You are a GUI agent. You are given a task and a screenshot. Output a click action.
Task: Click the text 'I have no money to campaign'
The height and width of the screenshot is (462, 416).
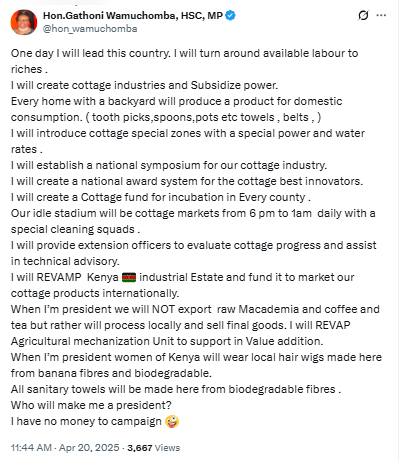tap(86, 421)
